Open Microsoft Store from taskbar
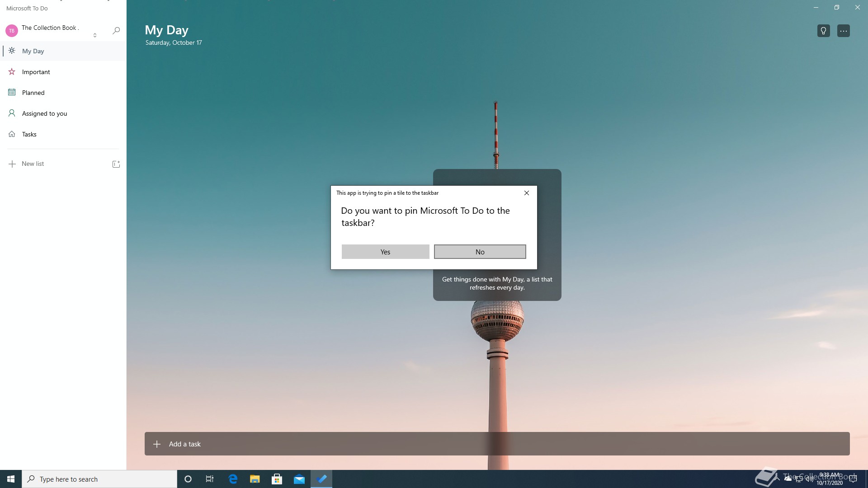The height and width of the screenshot is (488, 868). pyautogui.click(x=277, y=479)
